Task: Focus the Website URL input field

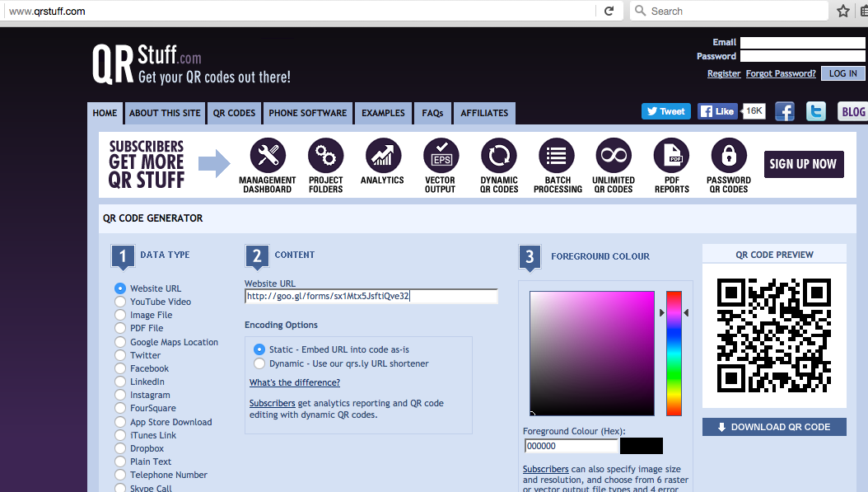Action: pos(371,297)
